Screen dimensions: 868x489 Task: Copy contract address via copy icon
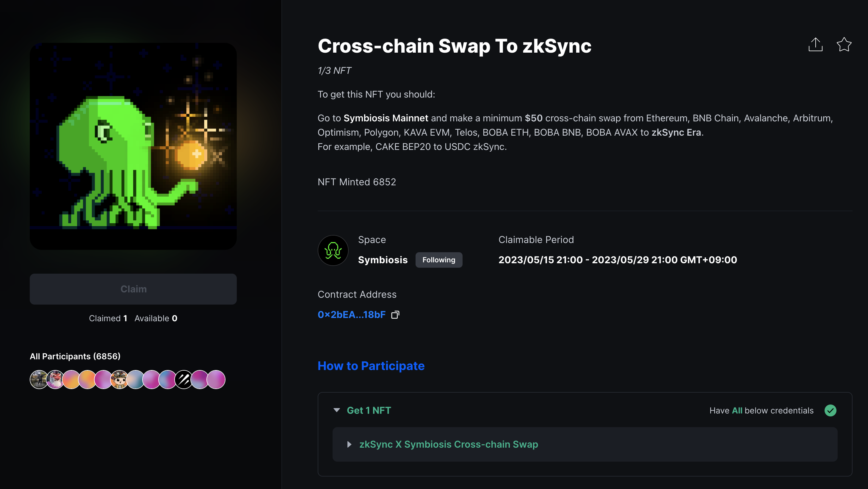(x=395, y=315)
